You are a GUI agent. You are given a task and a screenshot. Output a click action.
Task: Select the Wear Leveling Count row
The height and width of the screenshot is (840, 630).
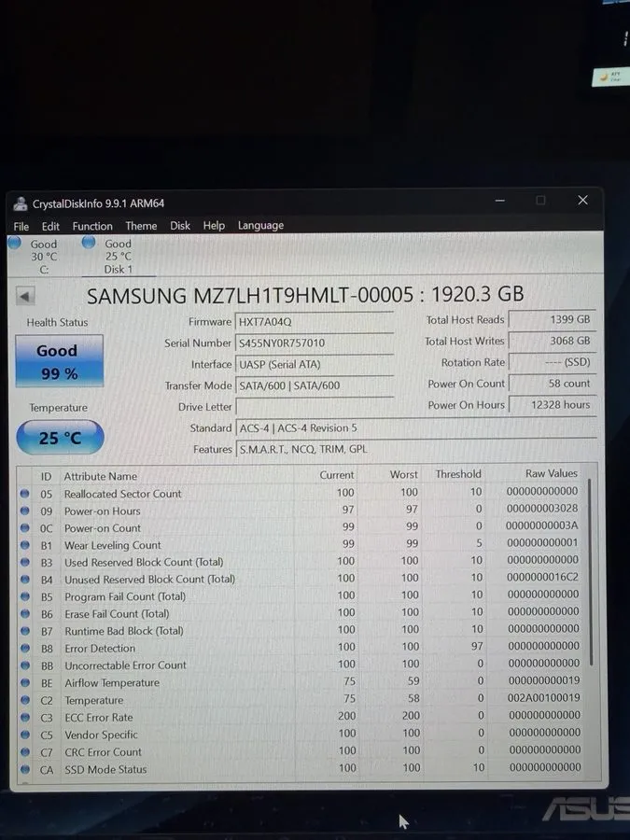tap(301, 544)
